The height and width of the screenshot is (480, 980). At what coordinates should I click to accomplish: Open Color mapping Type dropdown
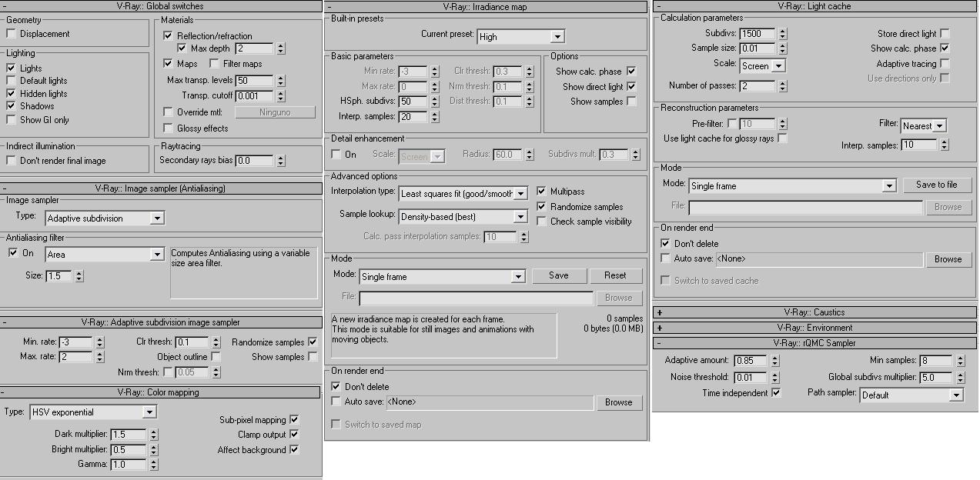pyautogui.click(x=92, y=412)
